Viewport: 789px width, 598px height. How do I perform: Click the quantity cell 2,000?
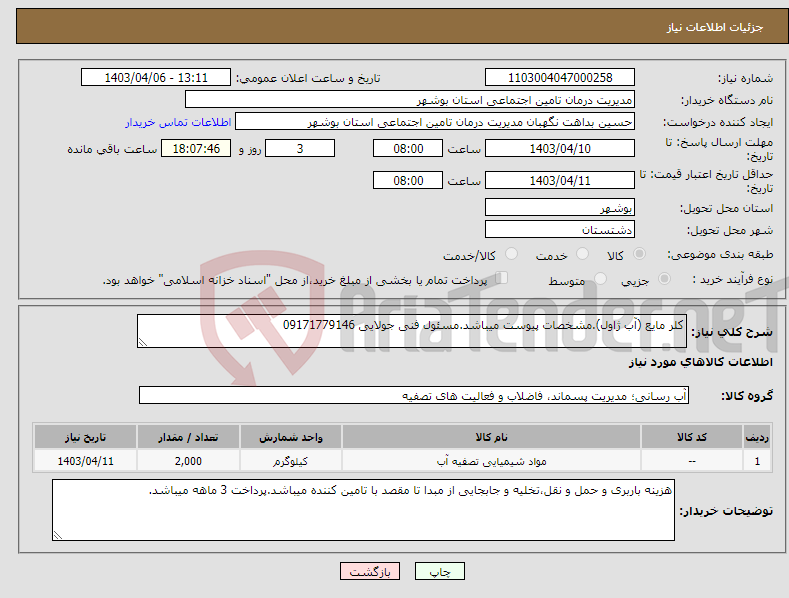(x=188, y=461)
